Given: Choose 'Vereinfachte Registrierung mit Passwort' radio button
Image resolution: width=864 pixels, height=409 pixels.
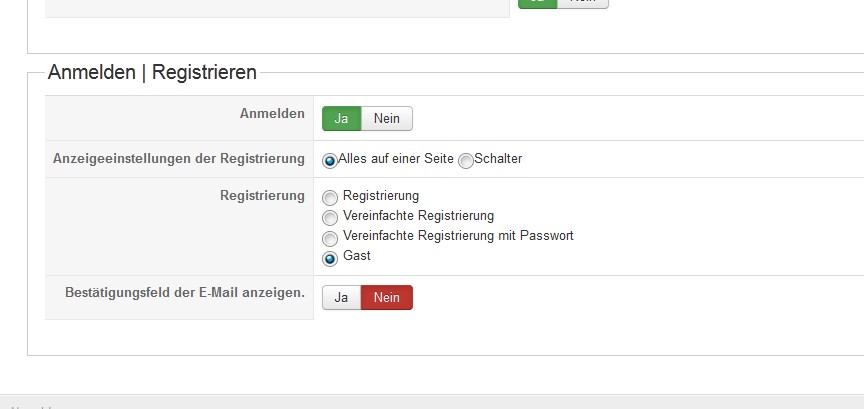Looking at the screenshot, I should pyautogui.click(x=330, y=238).
